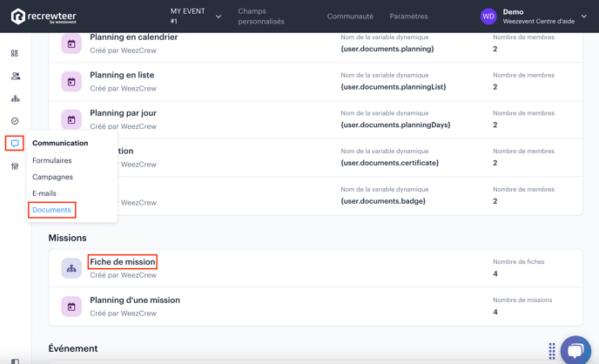Image resolution: width=599 pixels, height=364 pixels.
Task: Open Planning en liste document
Action: [x=122, y=75]
